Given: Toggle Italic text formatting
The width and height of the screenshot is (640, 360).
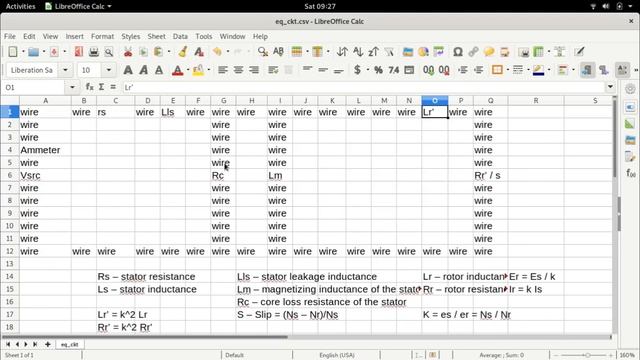Looking at the screenshot, I should click(143, 70).
